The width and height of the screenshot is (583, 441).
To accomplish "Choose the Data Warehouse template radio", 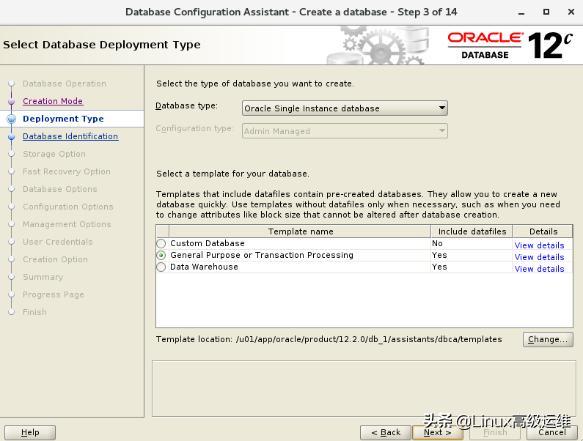I will 161,267.
